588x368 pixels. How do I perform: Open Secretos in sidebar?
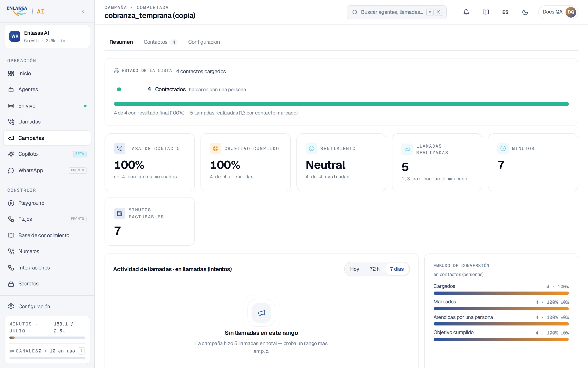(x=47, y=284)
